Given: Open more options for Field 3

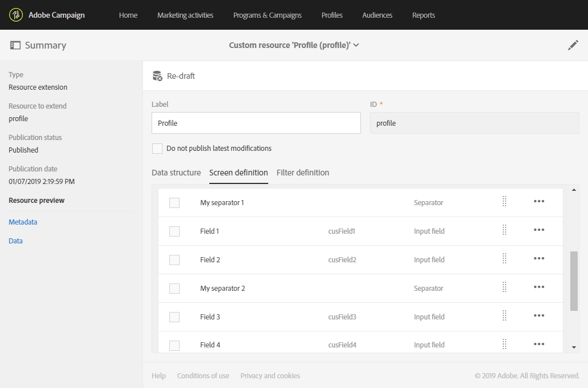Looking at the screenshot, I should (539, 315).
